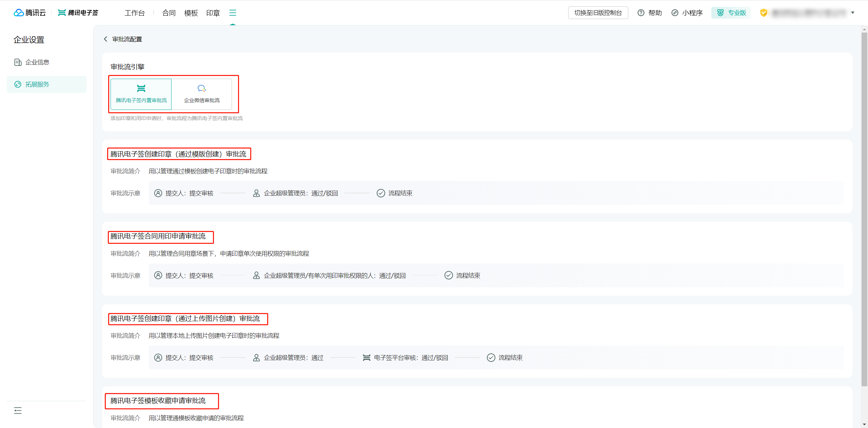Click the 专业版 badge
The height and width of the screenshot is (428, 868).
click(731, 13)
